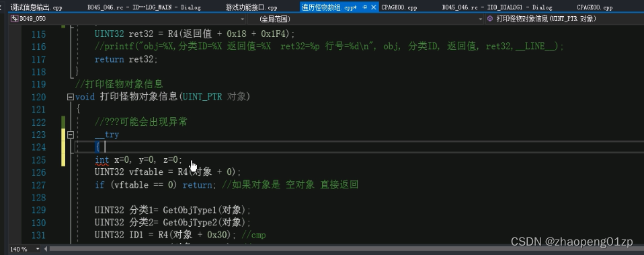Open the first CPAGE00.cpp tab
This screenshot has width=644, height=255.
point(399,7)
